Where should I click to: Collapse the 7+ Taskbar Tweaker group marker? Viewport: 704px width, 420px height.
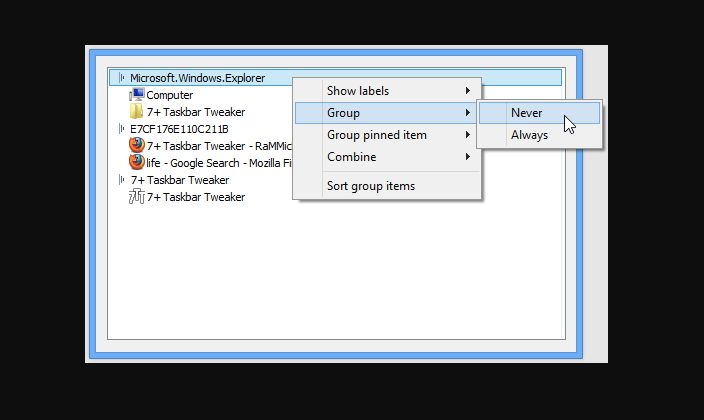click(x=121, y=180)
